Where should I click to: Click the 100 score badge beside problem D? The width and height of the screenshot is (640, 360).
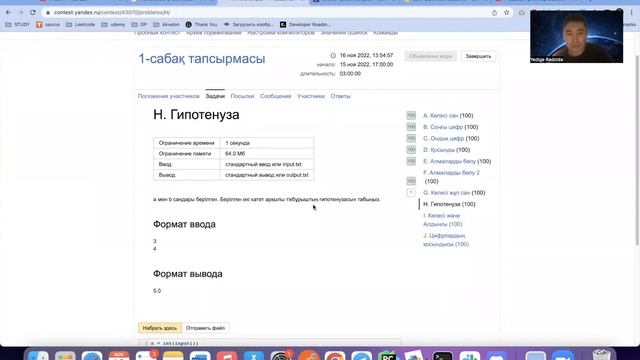411,150
